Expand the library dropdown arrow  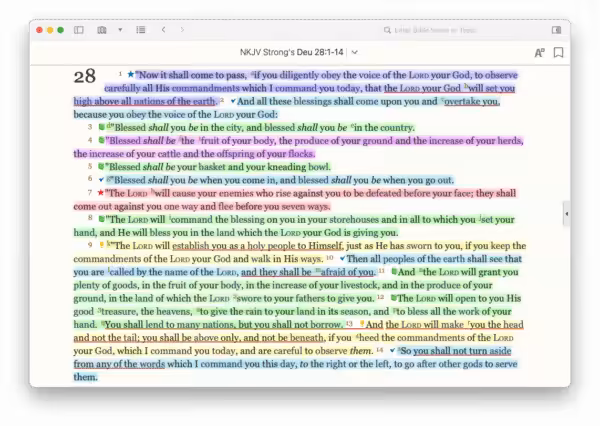120,30
